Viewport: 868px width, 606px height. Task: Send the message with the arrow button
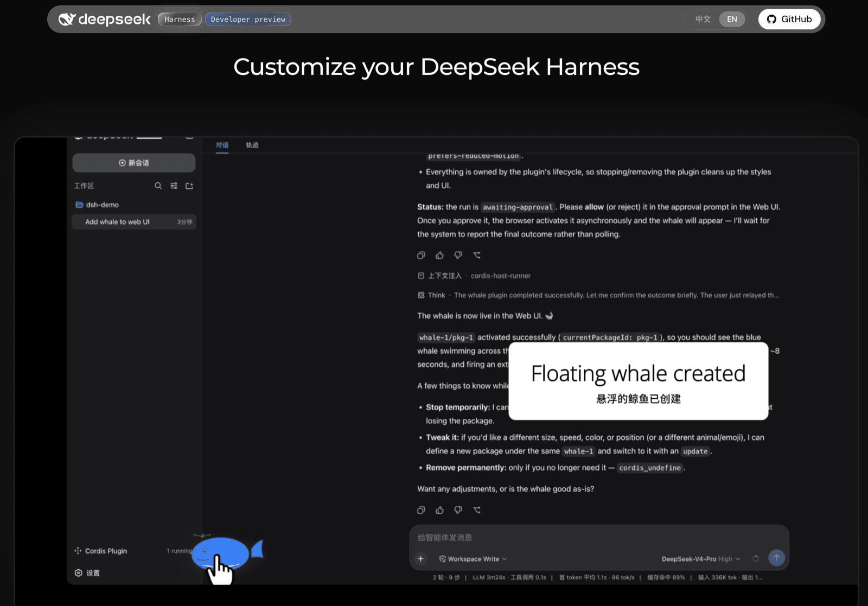(776, 558)
